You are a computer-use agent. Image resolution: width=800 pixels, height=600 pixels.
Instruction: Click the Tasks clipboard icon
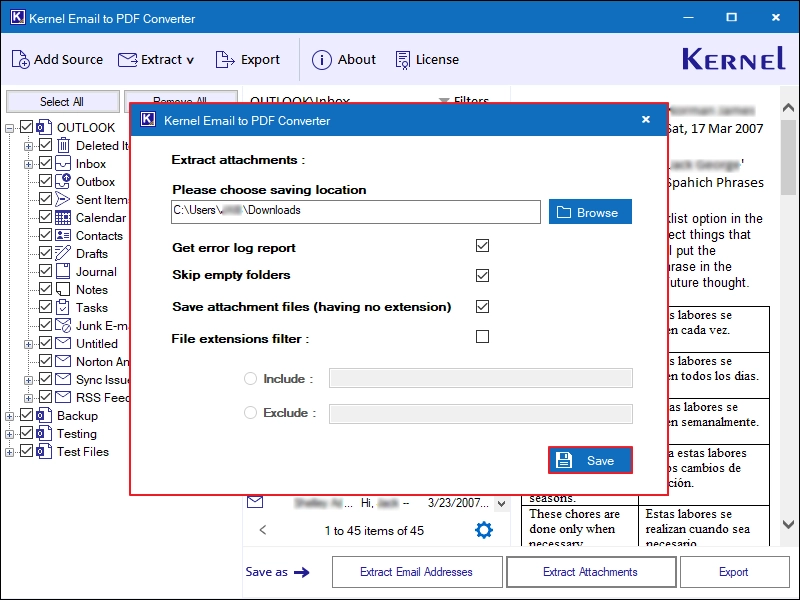[63, 307]
